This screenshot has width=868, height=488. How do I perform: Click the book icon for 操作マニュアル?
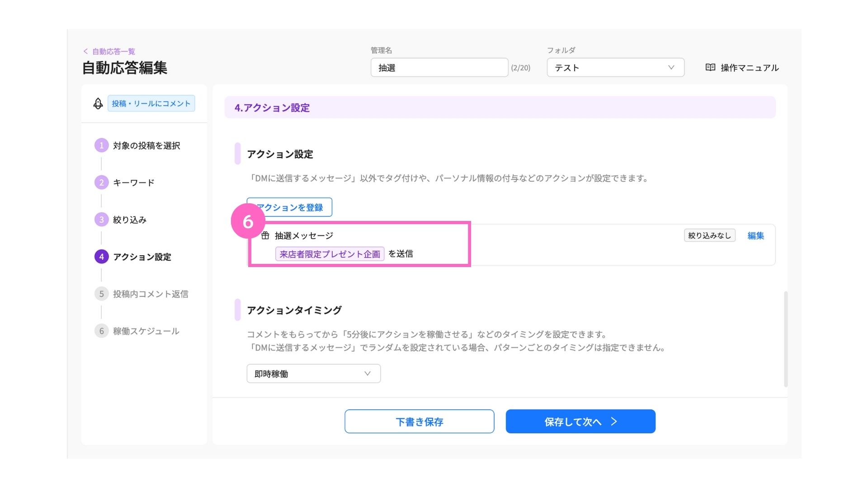(710, 67)
